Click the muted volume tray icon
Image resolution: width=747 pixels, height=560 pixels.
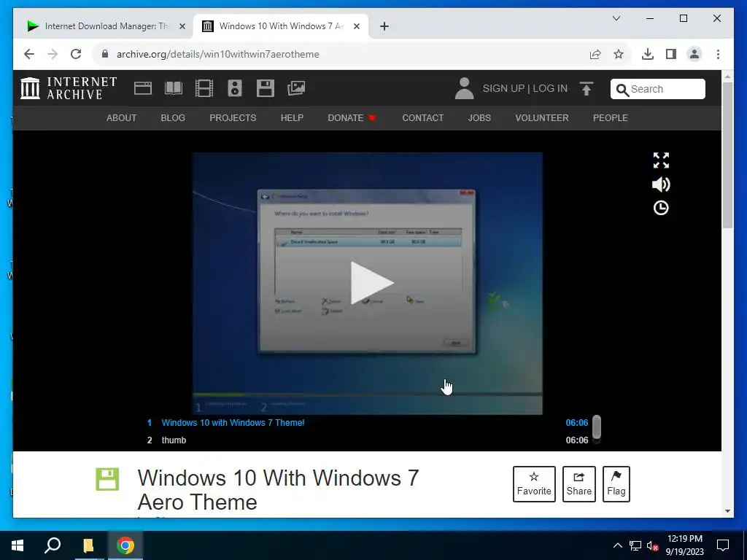click(x=653, y=546)
